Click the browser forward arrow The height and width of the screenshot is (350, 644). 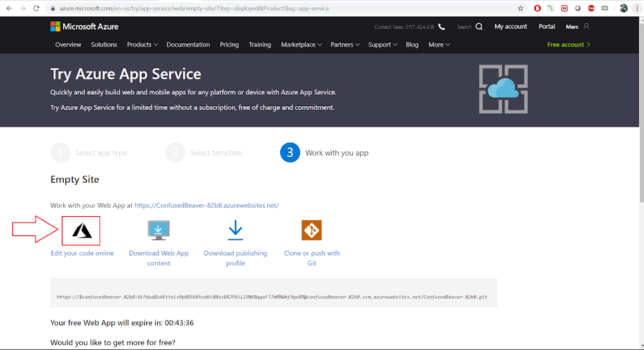tap(23, 8)
